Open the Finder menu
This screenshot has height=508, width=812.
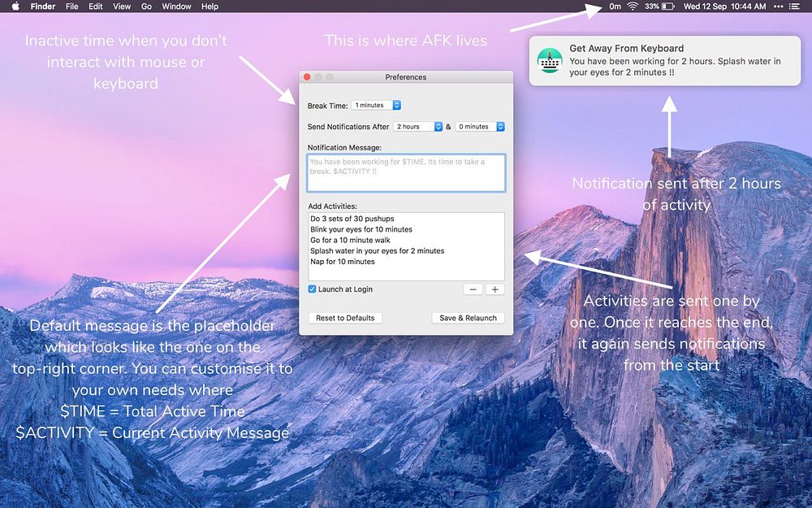(x=43, y=7)
